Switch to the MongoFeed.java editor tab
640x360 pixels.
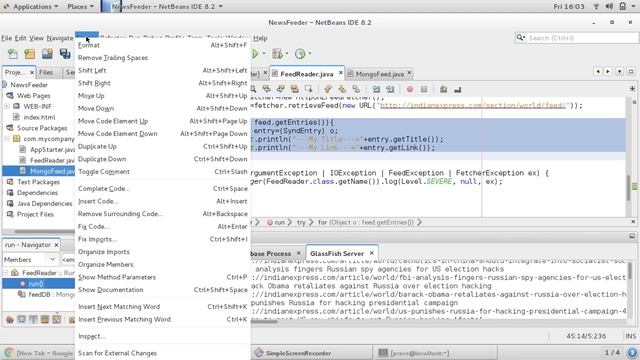[379, 74]
